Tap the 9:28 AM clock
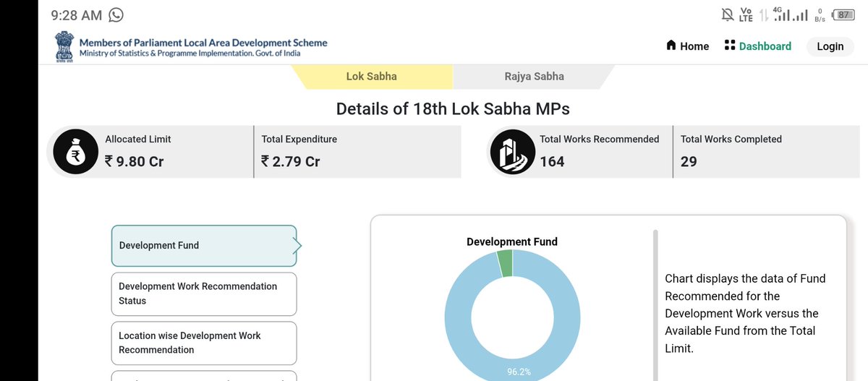The image size is (868, 381). coord(75,14)
